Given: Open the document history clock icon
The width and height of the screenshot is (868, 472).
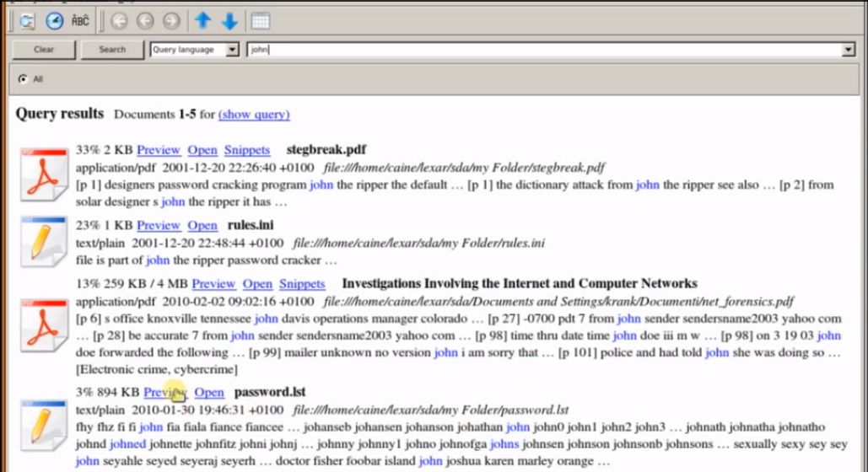Looking at the screenshot, I should (54, 21).
